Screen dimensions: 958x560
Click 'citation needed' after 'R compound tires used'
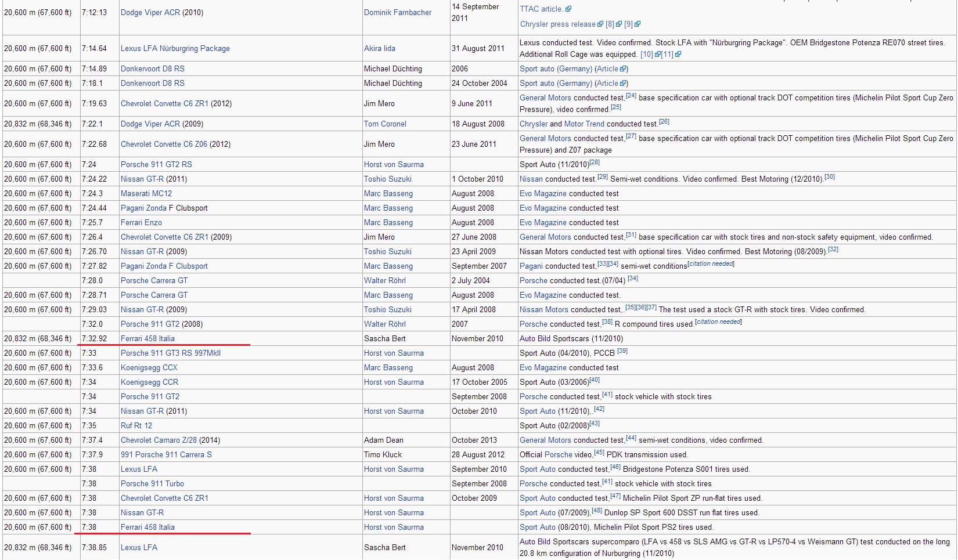(718, 322)
